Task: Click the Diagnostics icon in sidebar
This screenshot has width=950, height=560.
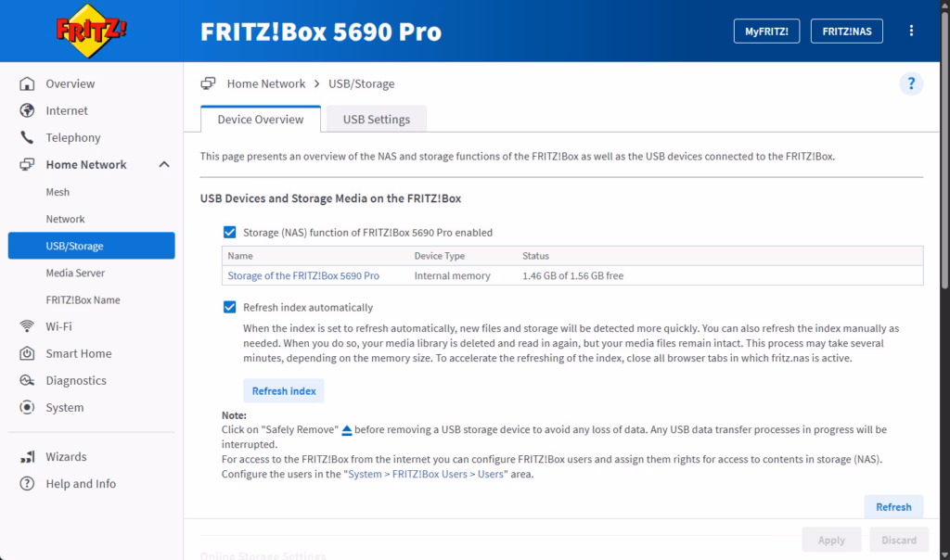Action: [27, 380]
